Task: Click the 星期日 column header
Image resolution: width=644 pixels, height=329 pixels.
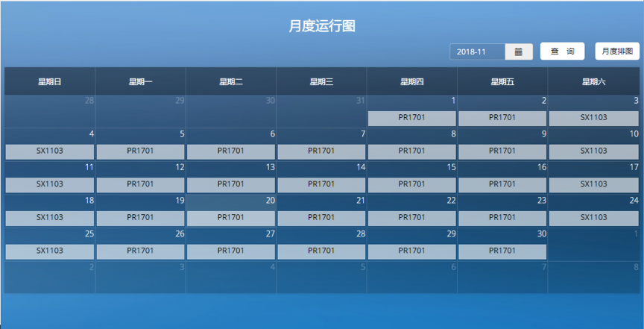Action: click(50, 81)
